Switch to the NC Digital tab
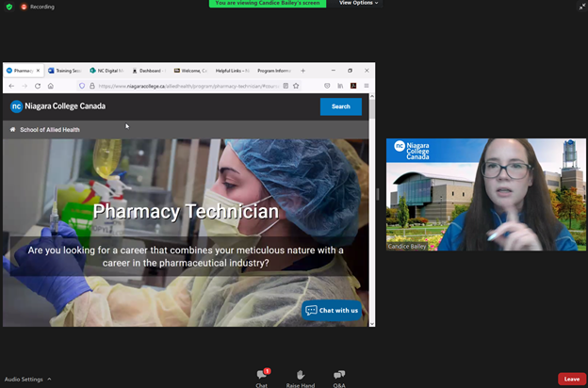The height and width of the screenshot is (388, 588). (106, 71)
